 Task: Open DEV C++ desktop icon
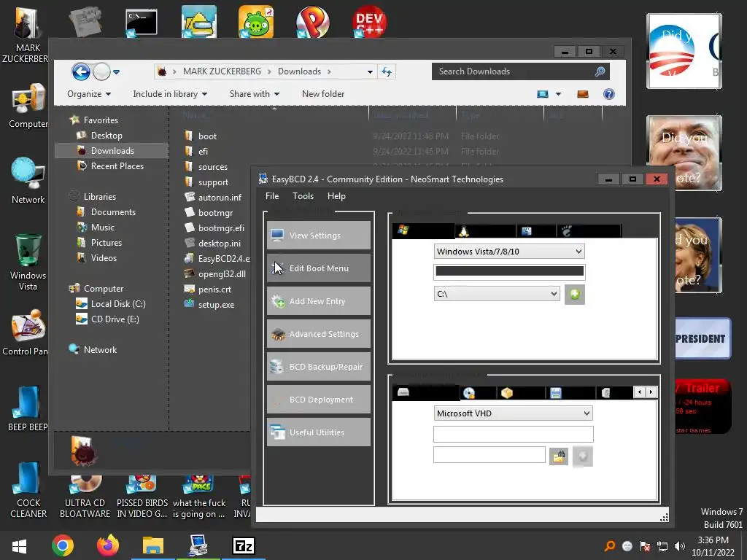[369, 21]
